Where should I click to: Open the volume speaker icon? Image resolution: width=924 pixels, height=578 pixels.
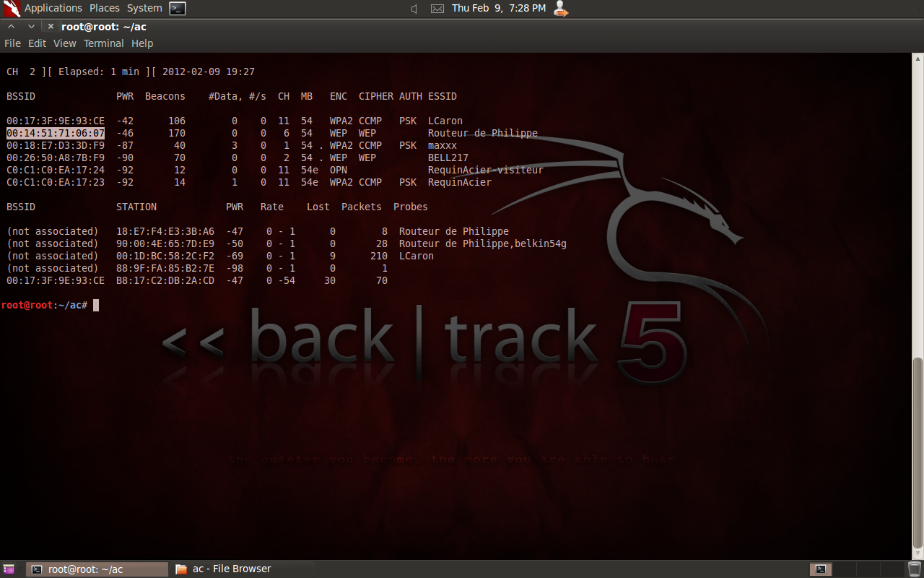point(414,9)
